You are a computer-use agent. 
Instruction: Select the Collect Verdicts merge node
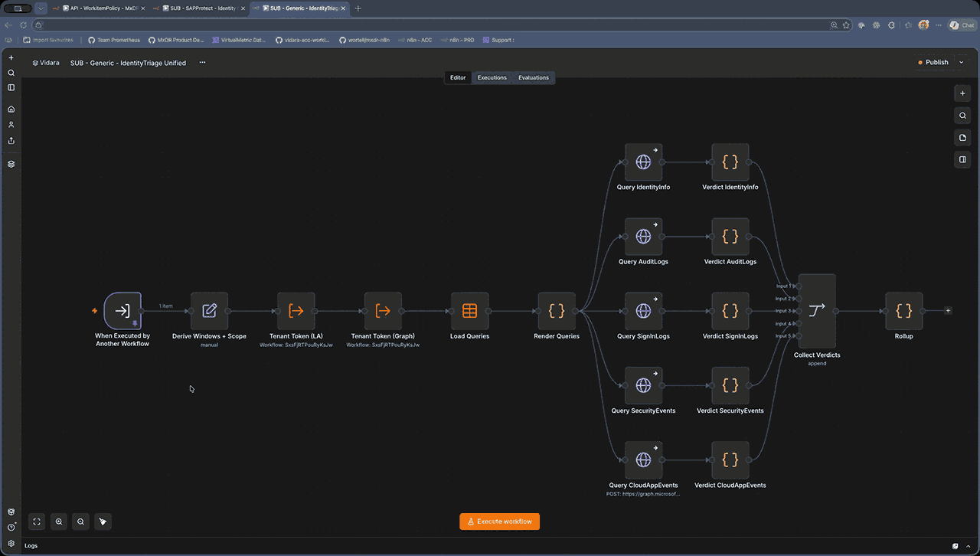click(817, 311)
